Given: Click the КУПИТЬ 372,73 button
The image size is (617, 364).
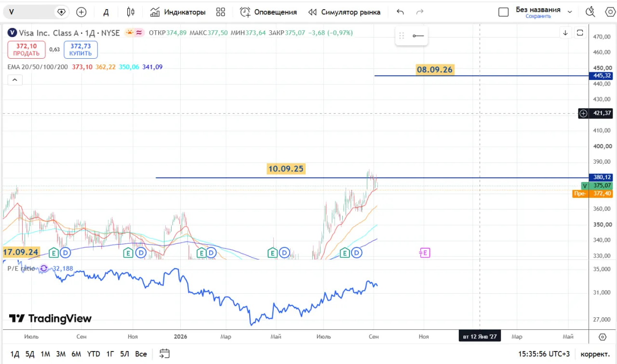Looking at the screenshot, I should coord(80,49).
